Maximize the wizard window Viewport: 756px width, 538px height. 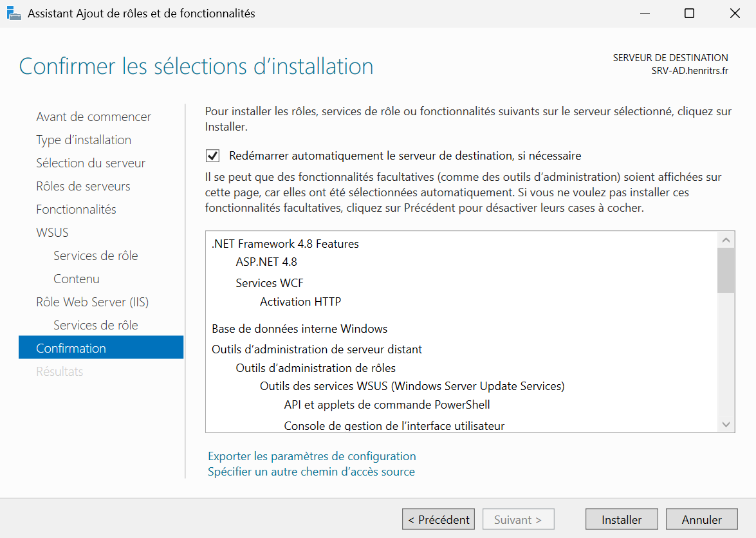point(690,14)
